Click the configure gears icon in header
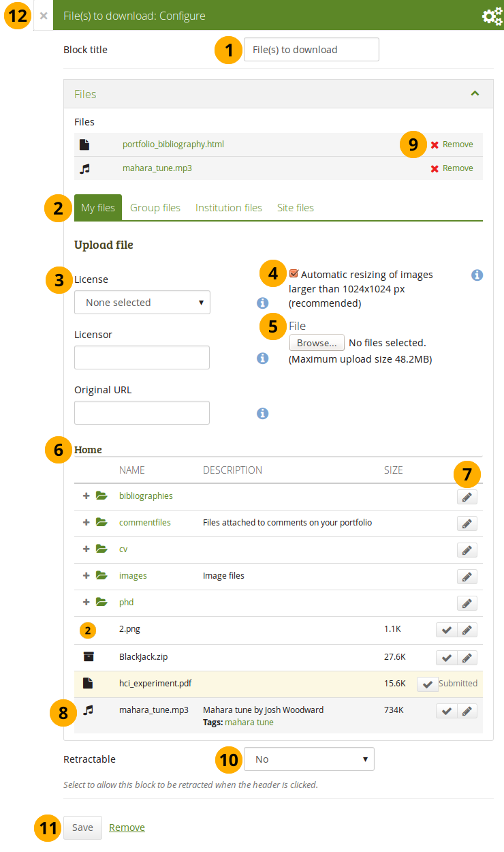 point(492,16)
